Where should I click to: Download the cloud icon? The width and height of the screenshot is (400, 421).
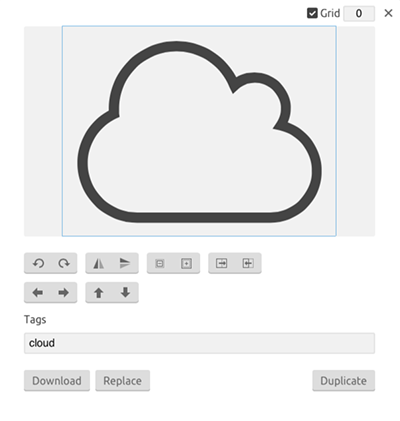(x=57, y=381)
